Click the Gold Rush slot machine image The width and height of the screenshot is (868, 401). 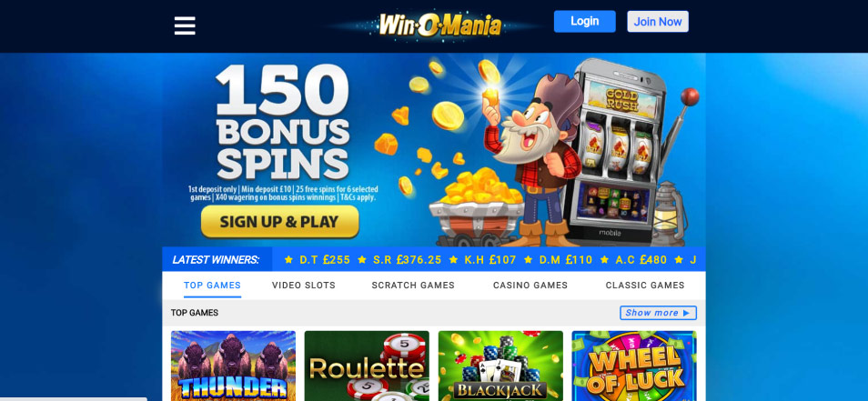click(619, 152)
